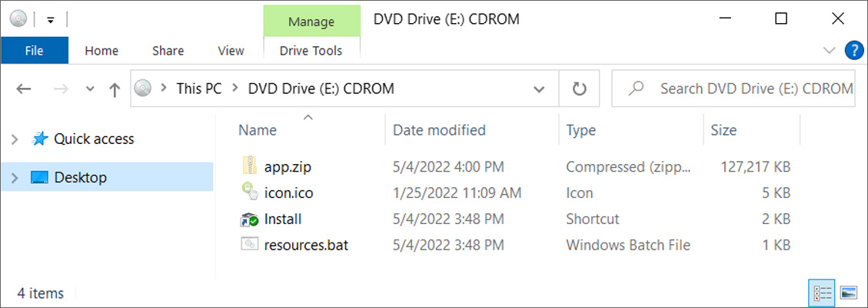Switch to Details view layout
This screenshot has height=308, width=868.
tap(823, 293)
